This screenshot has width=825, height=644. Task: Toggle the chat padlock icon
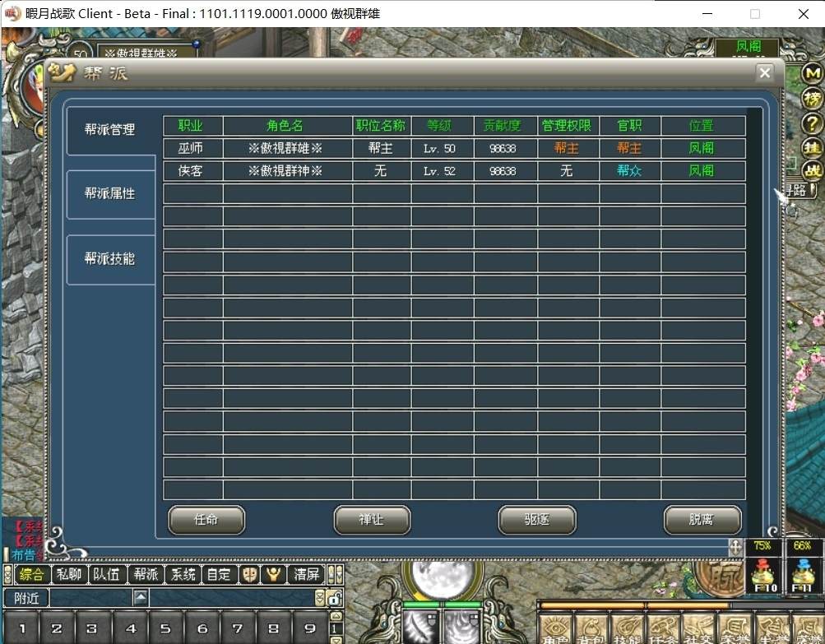tap(334, 598)
